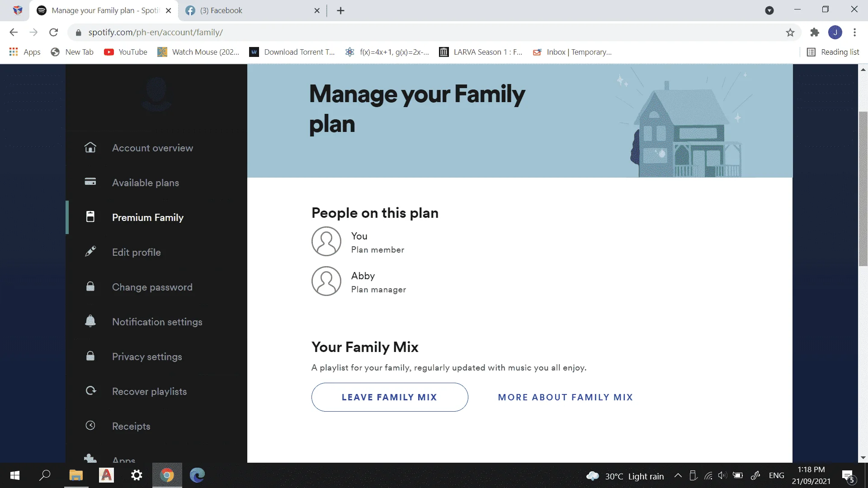Open Settings gear in taskbar
Image resolution: width=868 pixels, height=488 pixels.
[x=137, y=475]
